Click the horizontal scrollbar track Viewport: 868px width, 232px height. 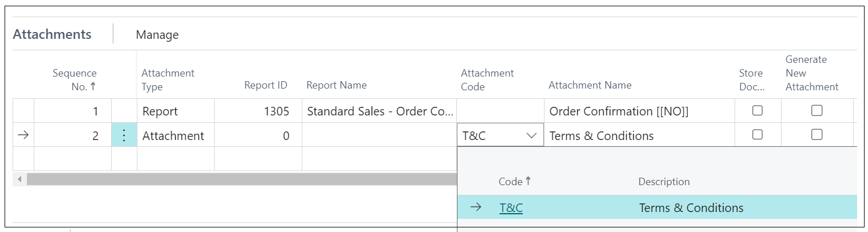pyautogui.click(x=240, y=179)
